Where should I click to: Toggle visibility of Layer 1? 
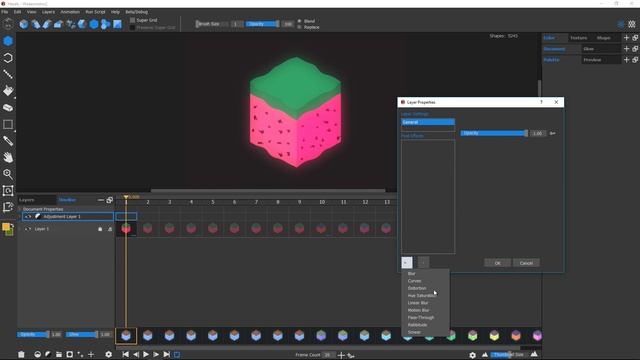[28, 229]
